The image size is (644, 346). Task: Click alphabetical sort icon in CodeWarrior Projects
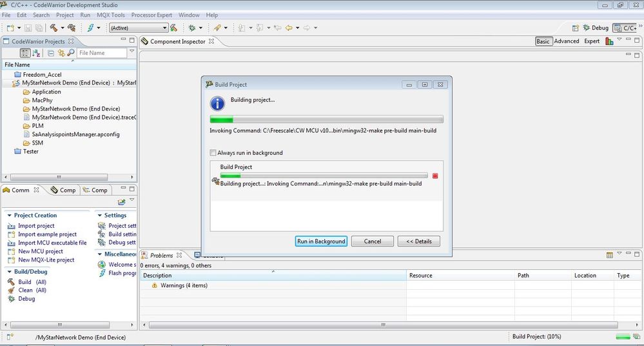pyautogui.click(x=36, y=53)
